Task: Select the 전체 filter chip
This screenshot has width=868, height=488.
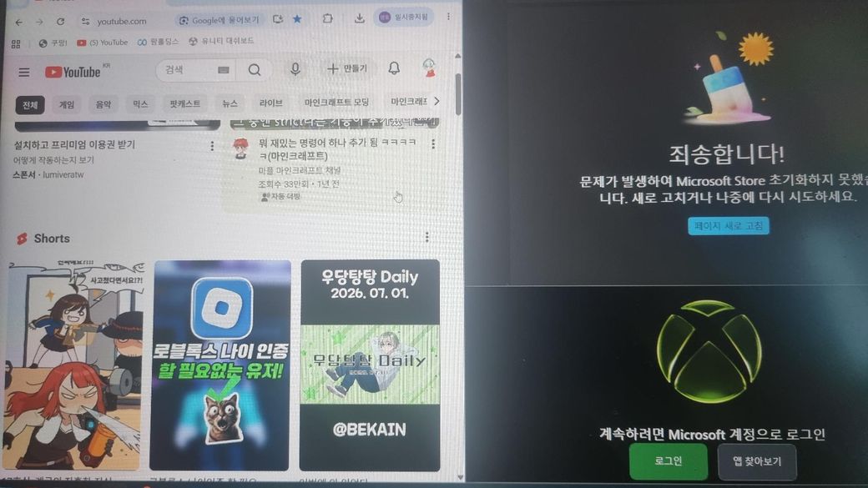Action: [30, 104]
